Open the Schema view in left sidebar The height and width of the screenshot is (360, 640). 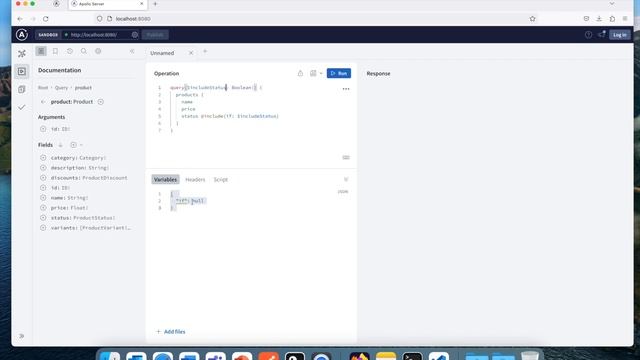coord(22,53)
